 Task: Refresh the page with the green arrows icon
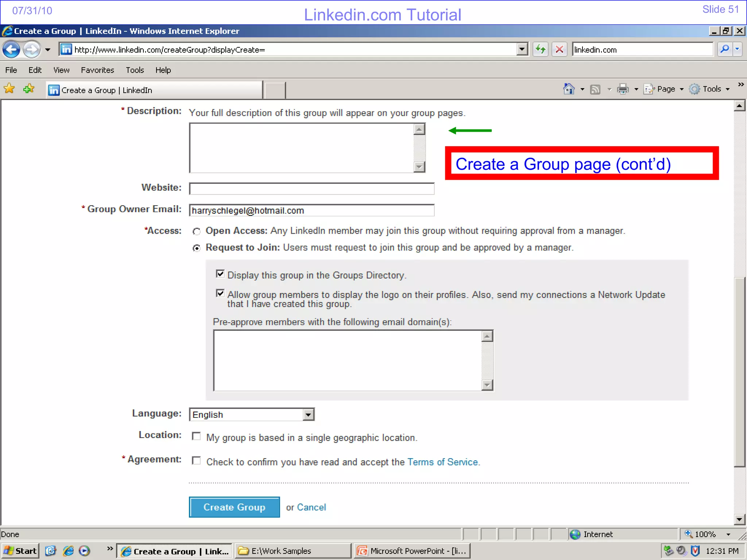pos(540,49)
